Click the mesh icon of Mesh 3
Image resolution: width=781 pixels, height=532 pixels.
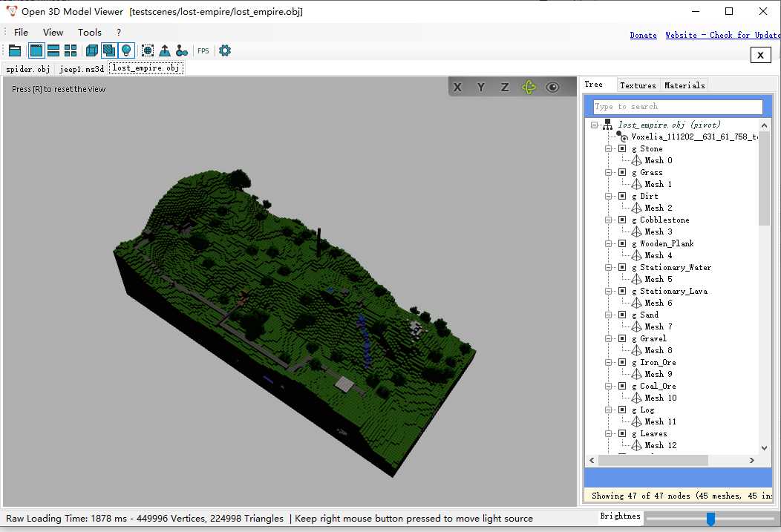point(636,231)
